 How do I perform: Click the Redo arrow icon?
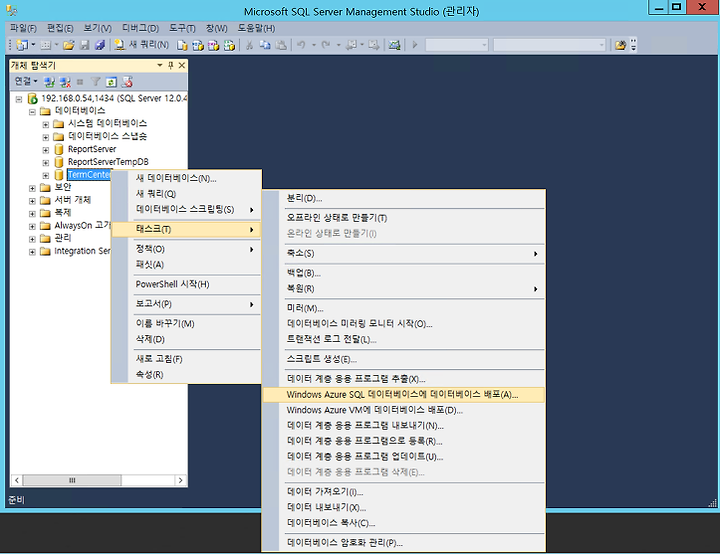click(326, 45)
